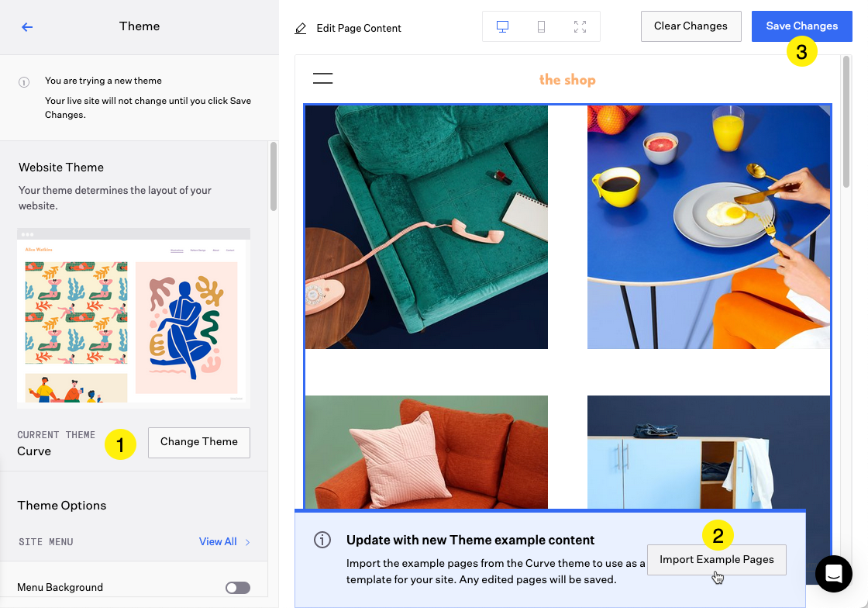Switch to desktop preview icon
The image size is (868, 608).
[502, 27]
